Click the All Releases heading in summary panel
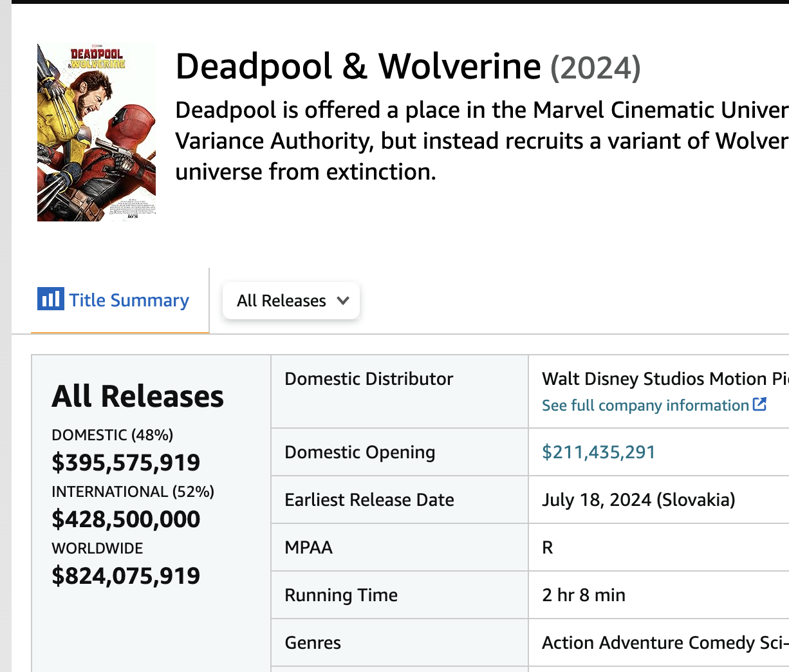 tap(138, 396)
